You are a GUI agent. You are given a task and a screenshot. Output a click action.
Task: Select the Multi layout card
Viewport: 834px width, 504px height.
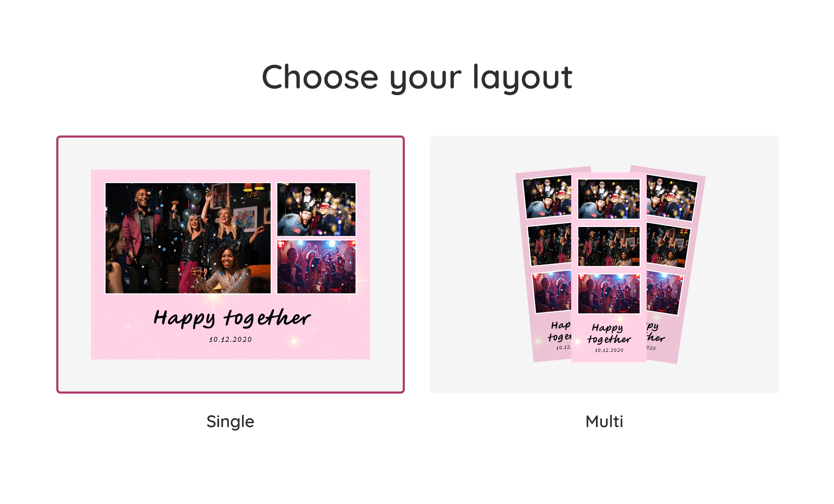click(604, 264)
